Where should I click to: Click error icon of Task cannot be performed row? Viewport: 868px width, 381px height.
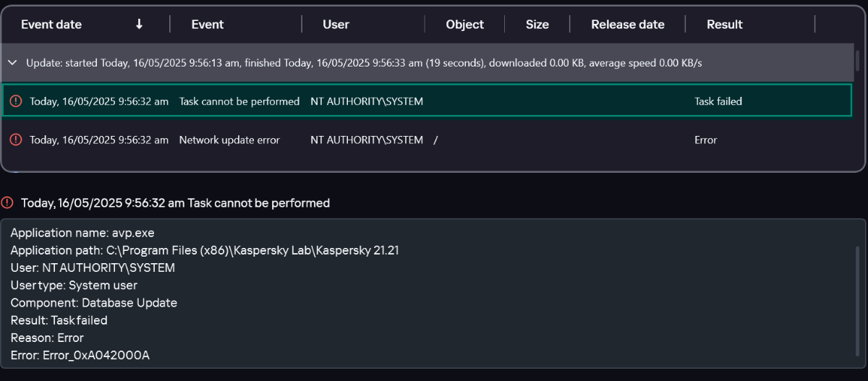pos(17,101)
